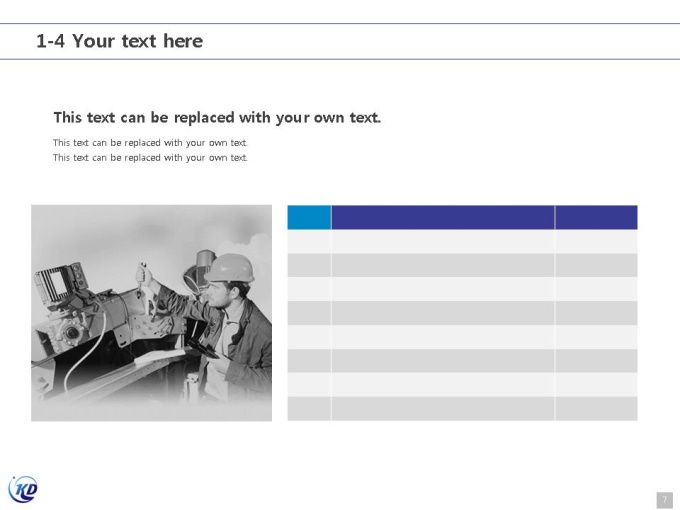Click the fourth row's leftmost table cell
The height and width of the screenshot is (510, 680).
pos(309,313)
